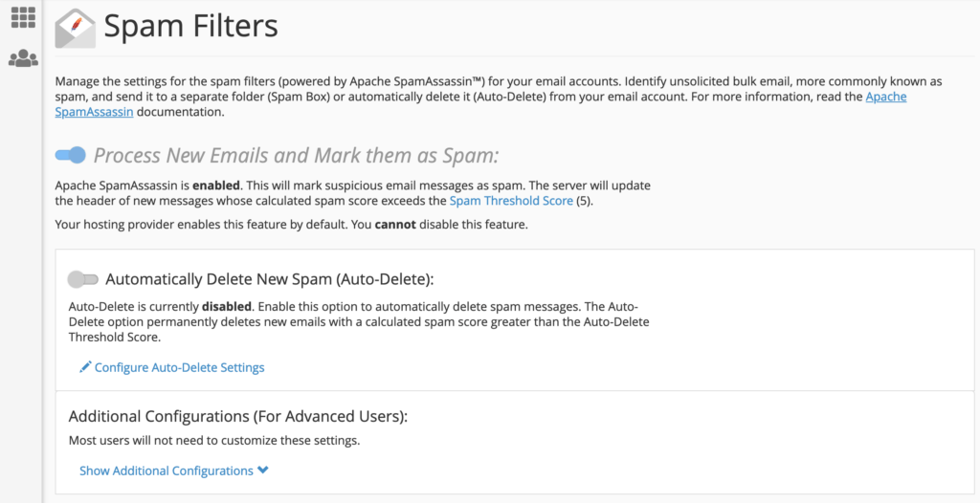Toggle the Process New Emails switch

[70, 155]
